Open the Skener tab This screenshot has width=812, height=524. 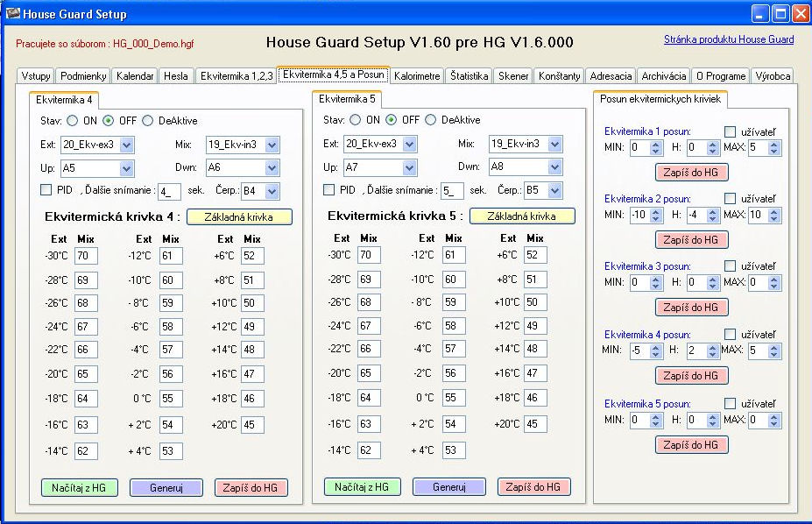click(513, 76)
